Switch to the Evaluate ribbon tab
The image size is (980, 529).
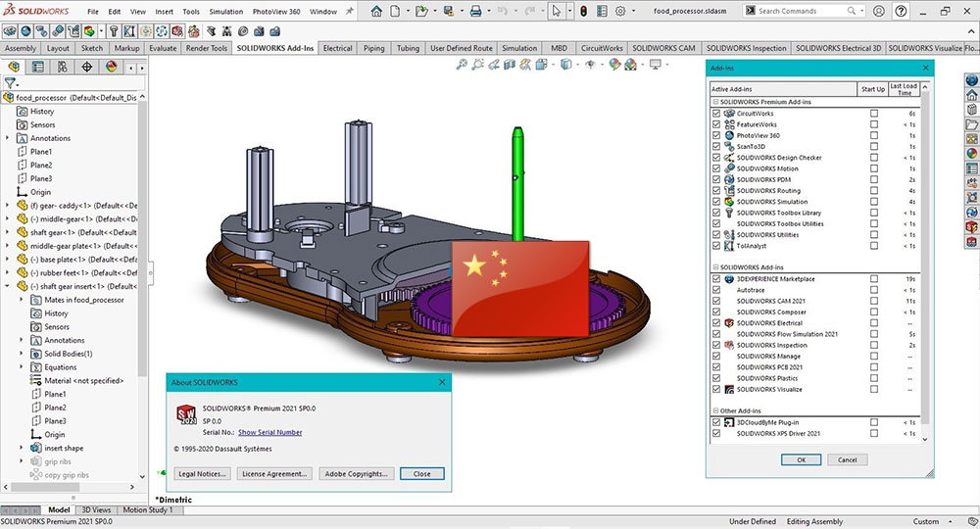(162, 48)
